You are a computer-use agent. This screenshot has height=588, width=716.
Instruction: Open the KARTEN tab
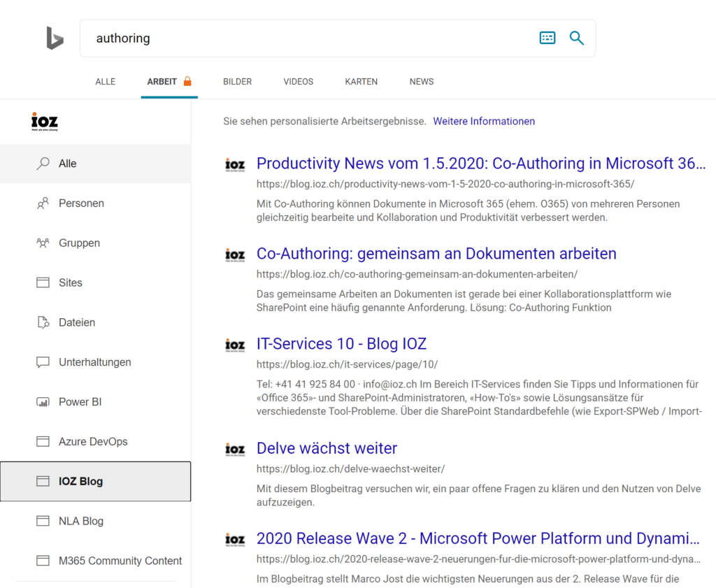[x=361, y=82]
